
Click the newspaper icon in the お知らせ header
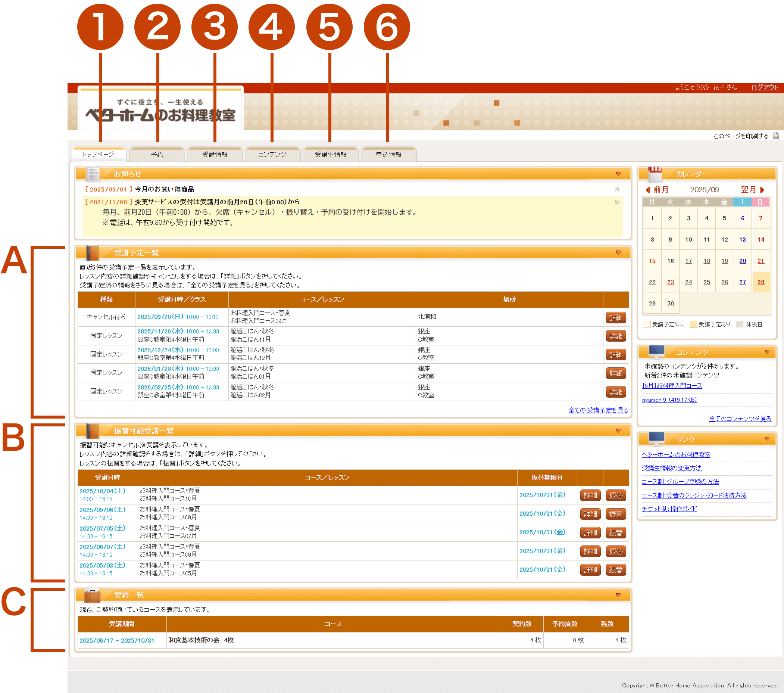[x=93, y=174]
